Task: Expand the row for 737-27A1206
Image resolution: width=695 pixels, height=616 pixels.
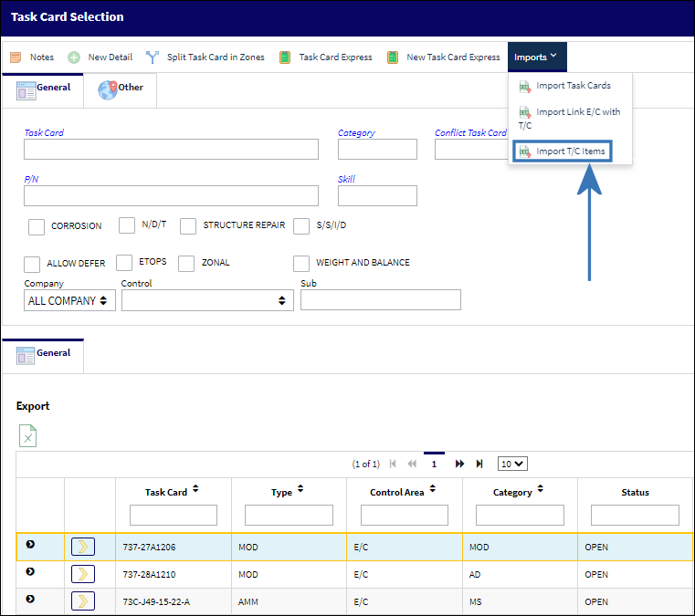Action: 30,544
